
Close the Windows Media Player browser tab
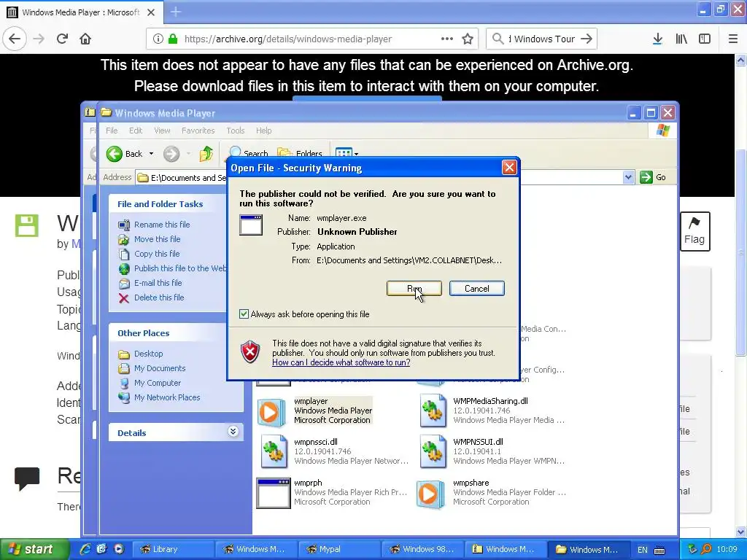point(150,12)
